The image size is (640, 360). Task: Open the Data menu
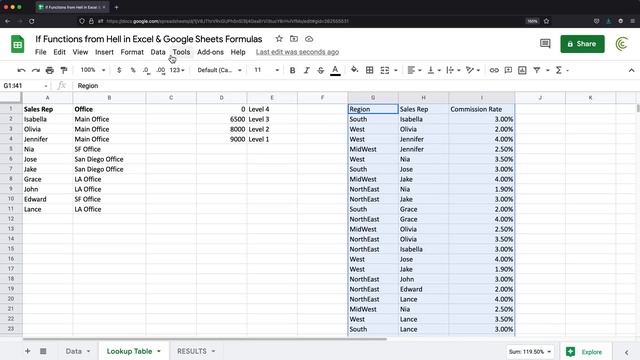pos(158,52)
